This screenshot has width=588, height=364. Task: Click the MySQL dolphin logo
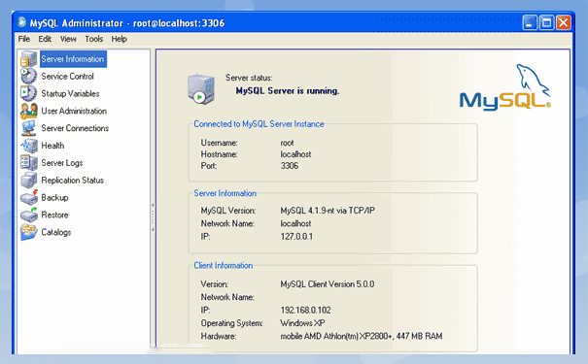pos(504,87)
